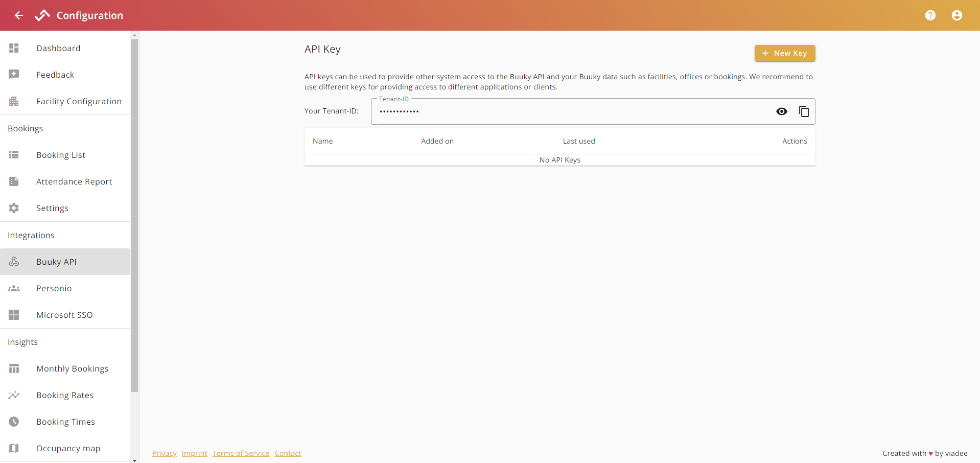Click the Feedback speech bubble icon
The image size is (980, 463).
pos(14,75)
